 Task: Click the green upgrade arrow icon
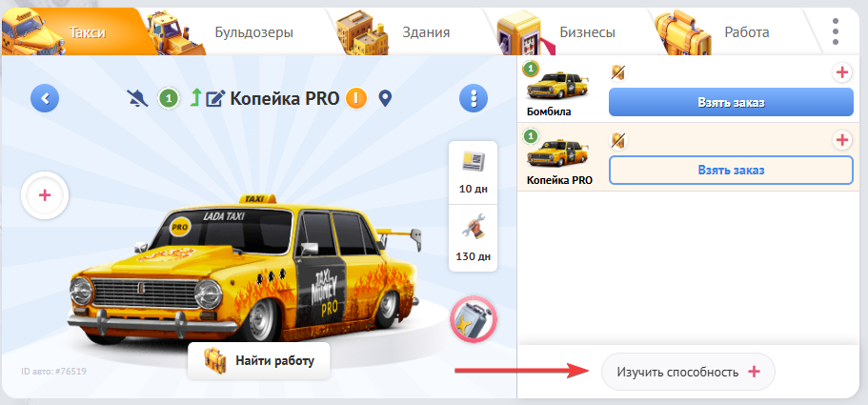pyautogui.click(x=193, y=99)
